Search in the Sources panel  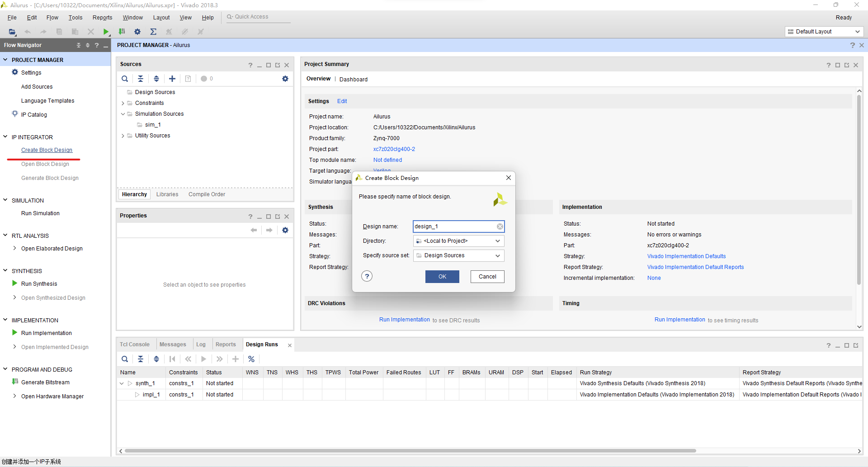(x=125, y=79)
